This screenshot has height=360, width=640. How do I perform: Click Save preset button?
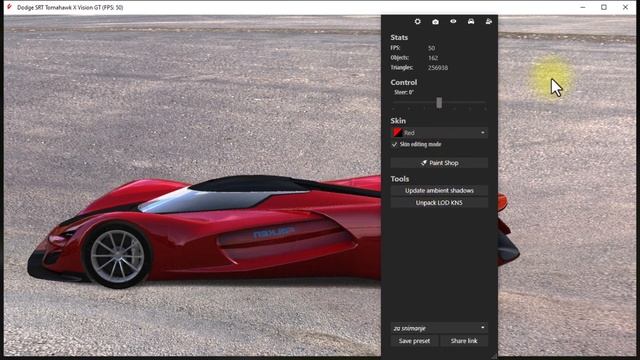(414, 341)
